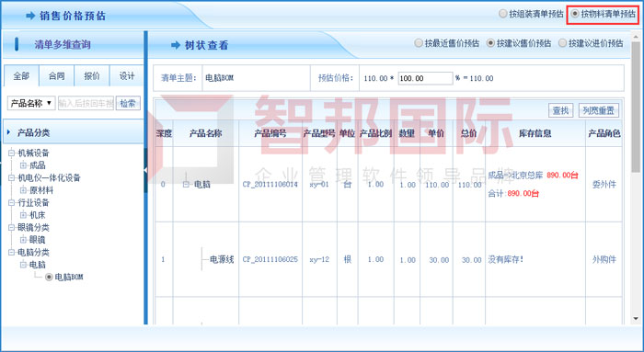Select 按组装清单预估 radio option
644x352 pixels.
502,14
